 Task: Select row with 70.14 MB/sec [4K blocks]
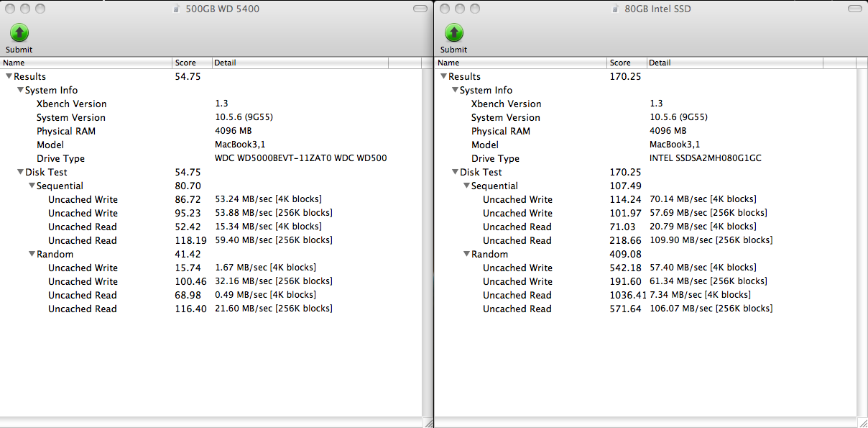coord(645,199)
